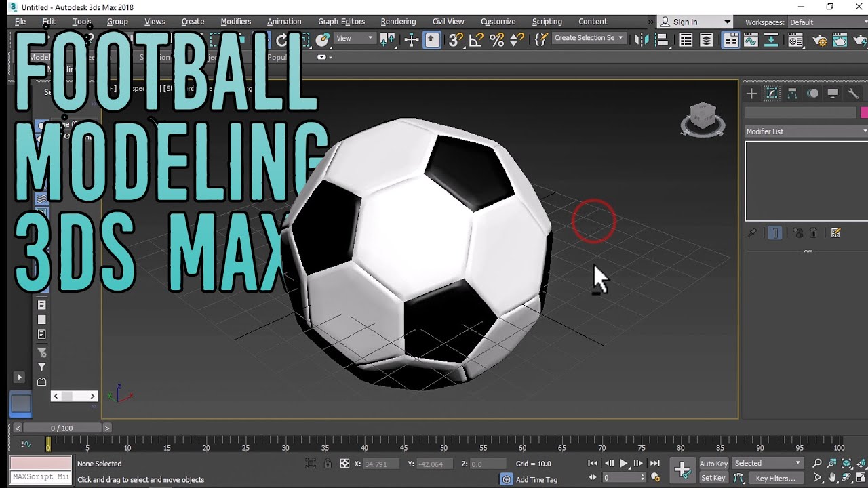The image size is (868, 488).
Task: Open the Selected key filter dropdown
Action: [768, 464]
